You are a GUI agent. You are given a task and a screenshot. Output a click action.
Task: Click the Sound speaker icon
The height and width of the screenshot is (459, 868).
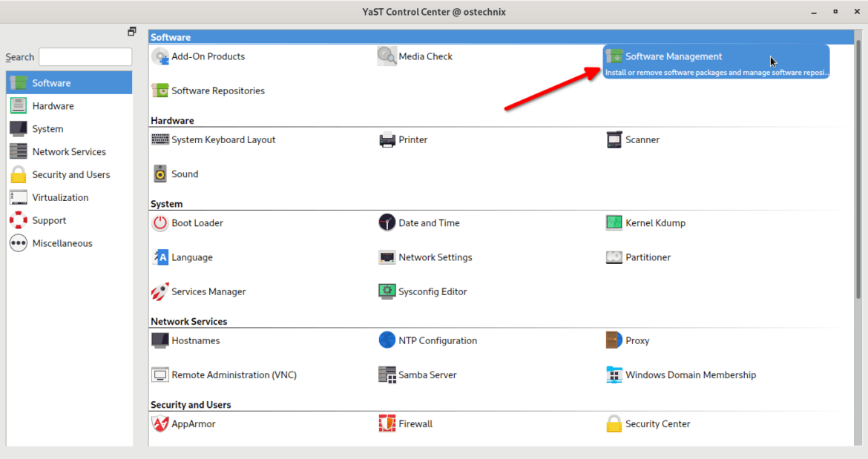point(160,174)
